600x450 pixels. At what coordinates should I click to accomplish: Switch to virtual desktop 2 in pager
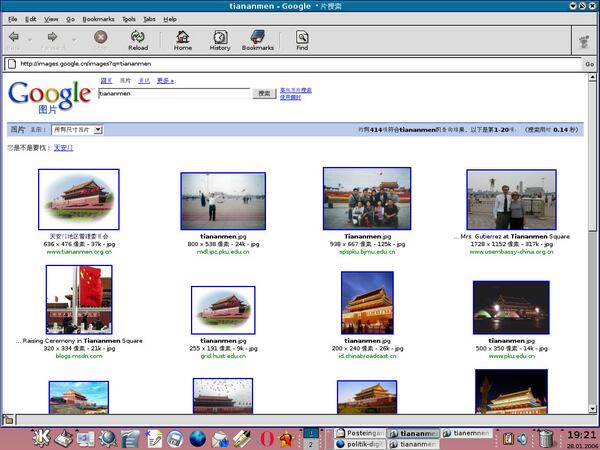[311, 444]
